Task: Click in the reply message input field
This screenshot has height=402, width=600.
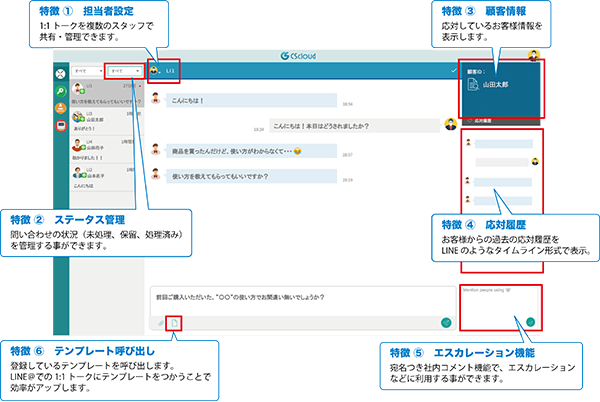Action: pos(302,301)
